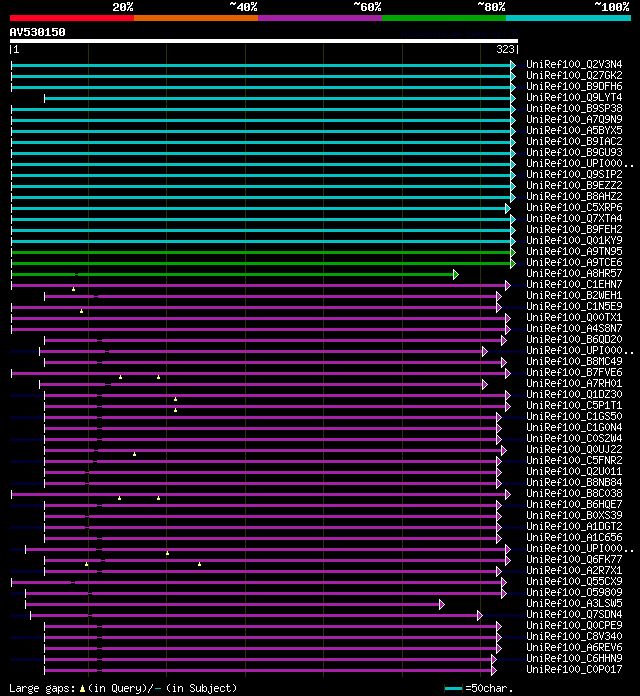640x696 pixels.
Task: Select the UniRef100_B8AHZ2 label
Action: pyautogui.click(x=574, y=196)
